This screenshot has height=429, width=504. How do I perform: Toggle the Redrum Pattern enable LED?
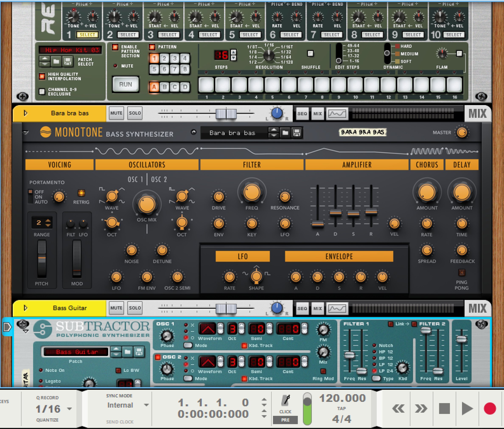coord(152,47)
